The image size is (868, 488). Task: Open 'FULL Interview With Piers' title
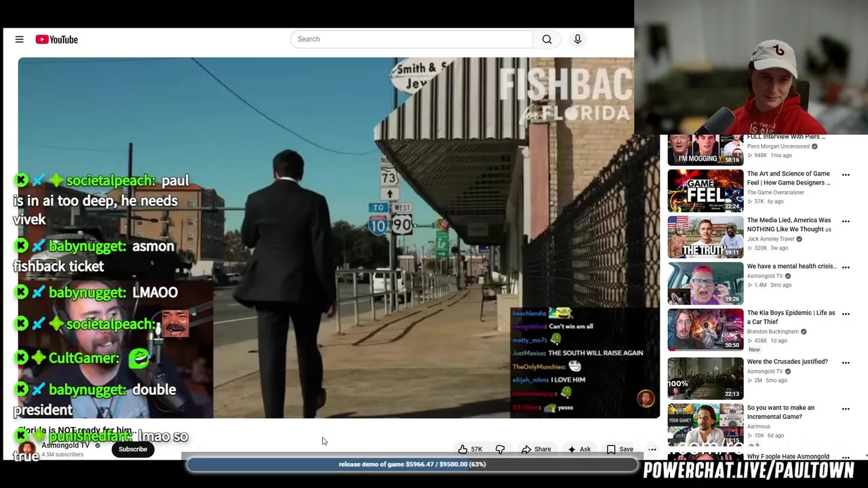786,137
